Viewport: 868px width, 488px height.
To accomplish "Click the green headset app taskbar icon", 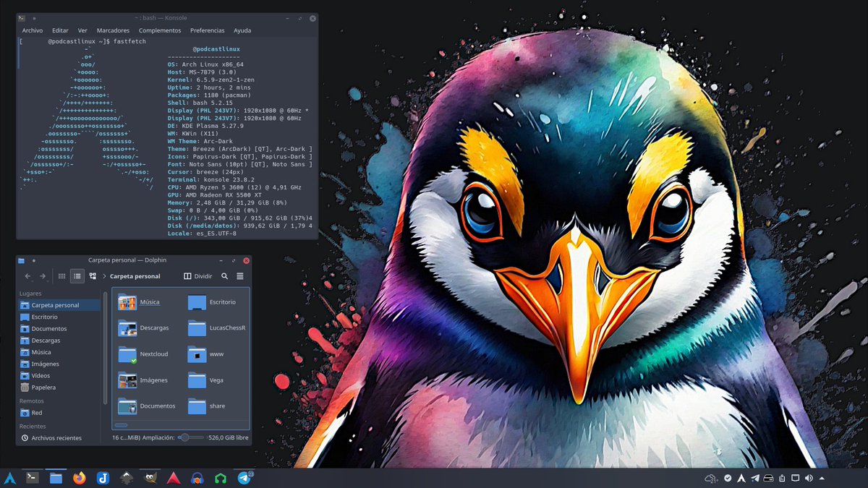I will (220, 477).
